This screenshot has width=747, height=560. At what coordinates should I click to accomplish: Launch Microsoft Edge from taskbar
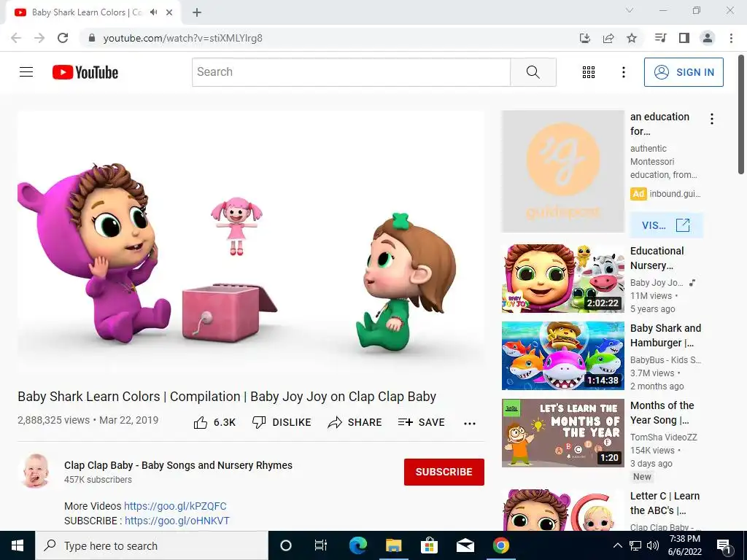pos(357,545)
